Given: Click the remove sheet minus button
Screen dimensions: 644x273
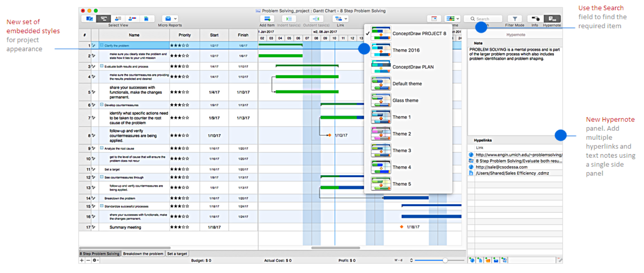Looking at the screenshot, I should pyautogui.click(x=88, y=260).
